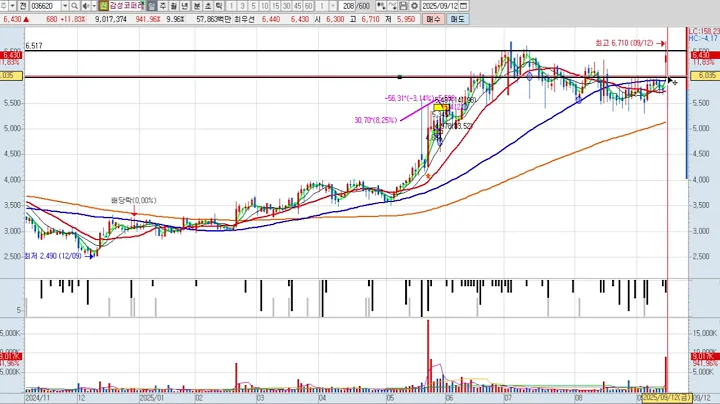
Task: Click the floppy disk save icon
Action: 403,6
